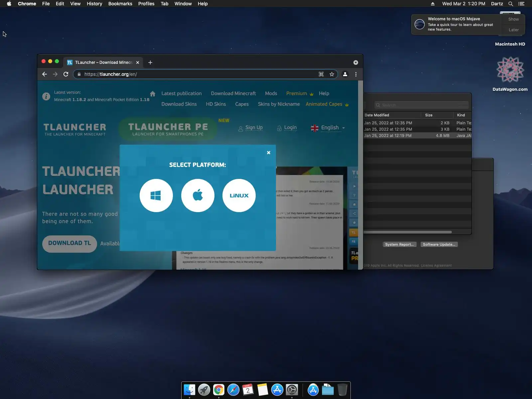Open the Profiles menu
The width and height of the screenshot is (532, 399).
146,4
